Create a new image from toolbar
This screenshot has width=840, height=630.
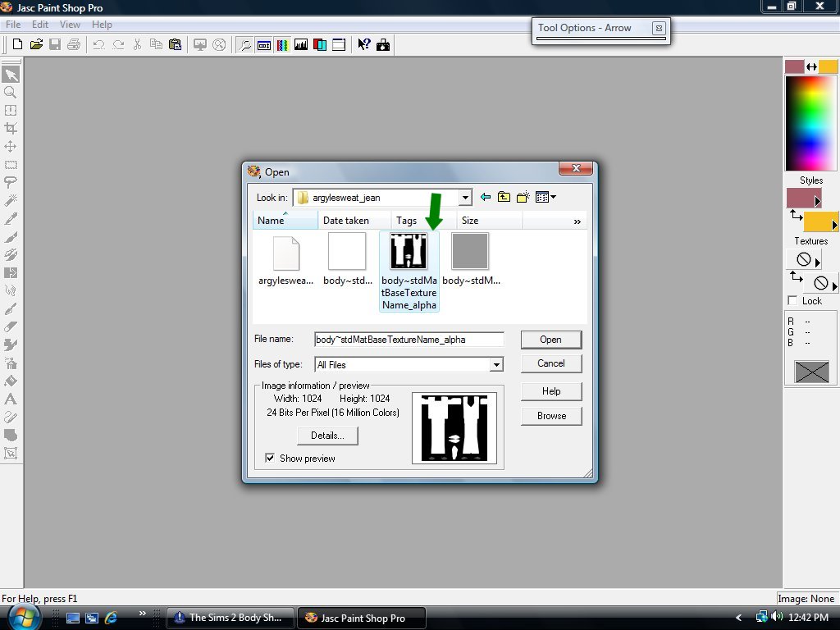17,44
